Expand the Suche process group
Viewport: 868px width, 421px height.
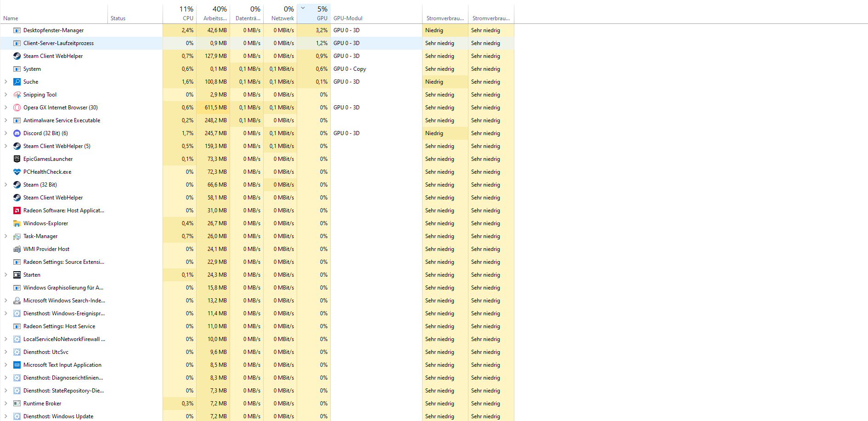(6, 82)
